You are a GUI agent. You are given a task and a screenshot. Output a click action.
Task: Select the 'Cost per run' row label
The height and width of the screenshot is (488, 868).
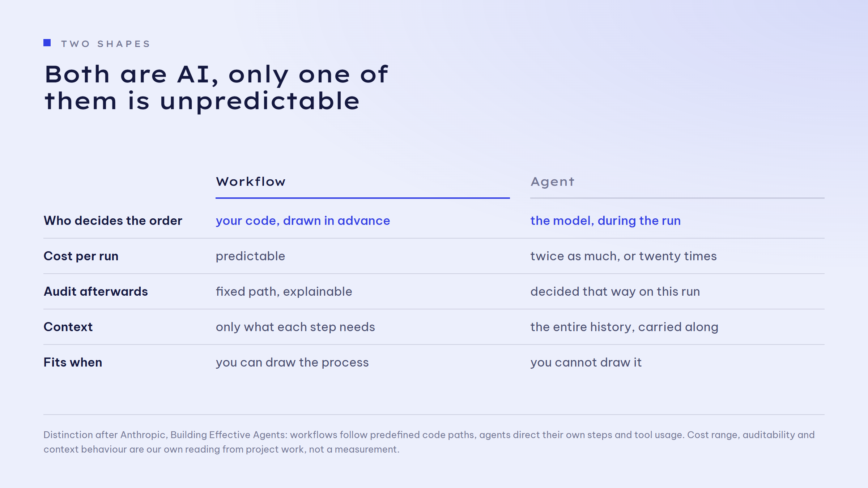point(81,256)
